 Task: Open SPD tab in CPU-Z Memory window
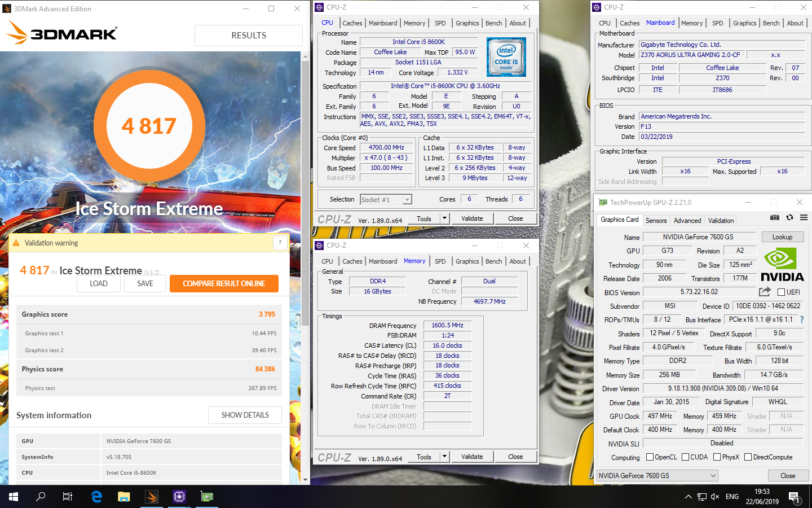[440, 261]
